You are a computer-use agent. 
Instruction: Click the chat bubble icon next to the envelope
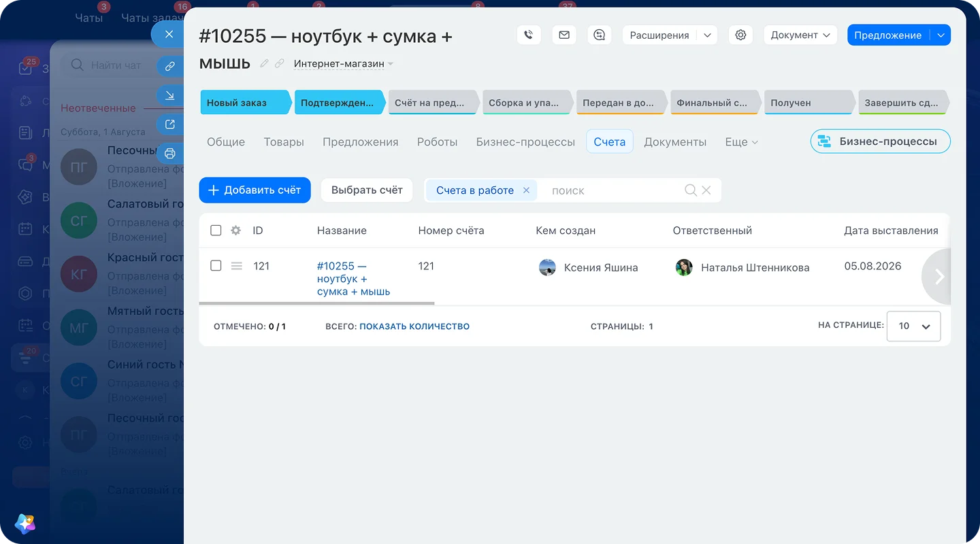click(x=599, y=35)
